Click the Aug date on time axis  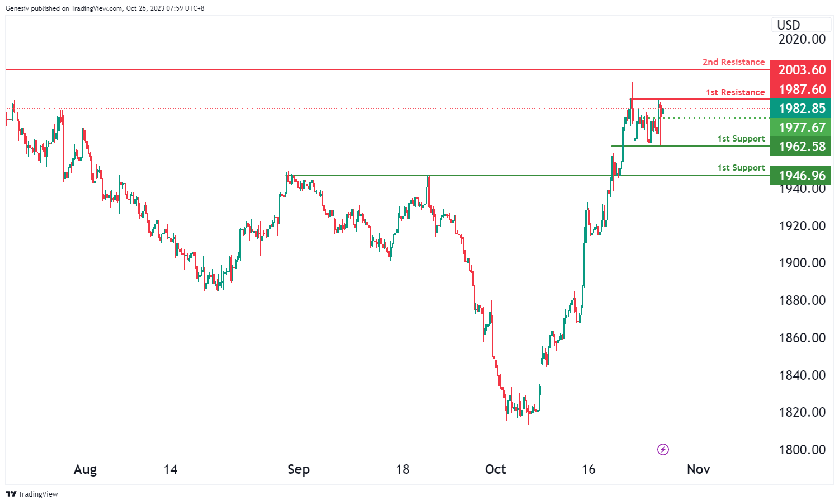pyautogui.click(x=85, y=469)
